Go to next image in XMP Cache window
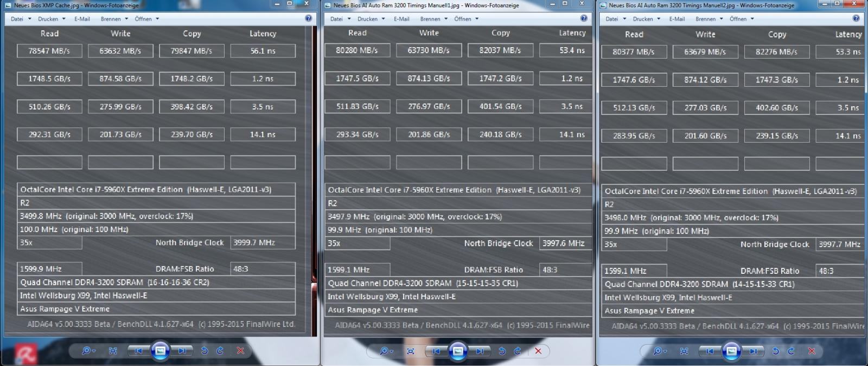This screenshot has height=366, width=868. [182, 351]
